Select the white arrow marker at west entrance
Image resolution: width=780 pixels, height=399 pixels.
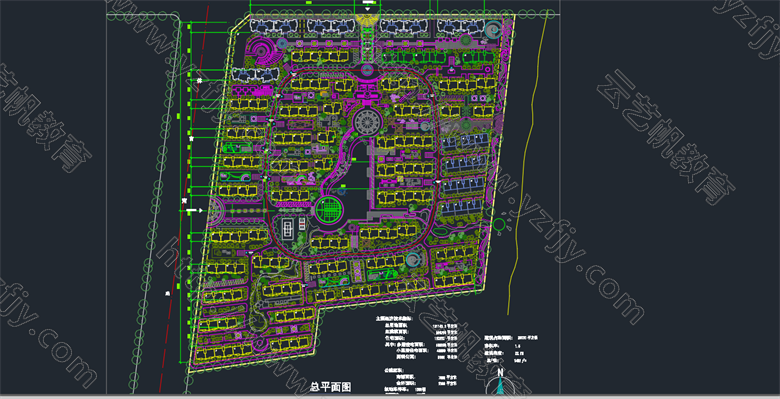point(194,211)
